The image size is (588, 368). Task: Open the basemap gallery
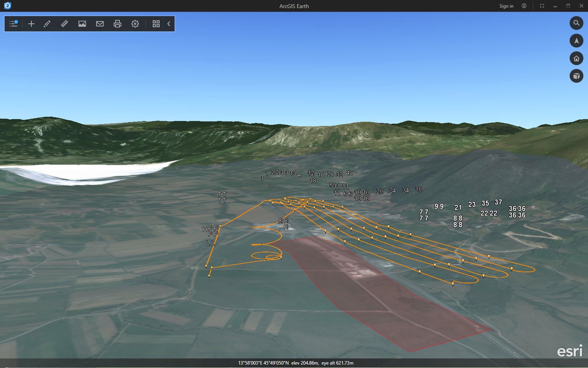point(156,23)
